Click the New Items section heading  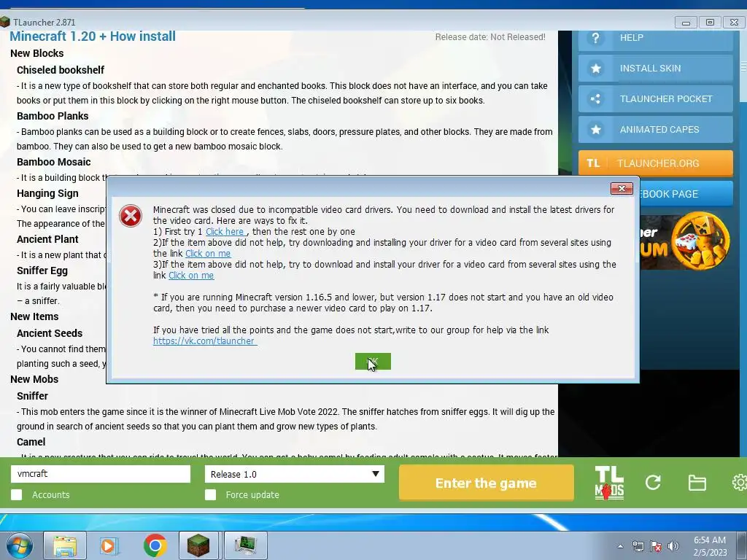coord(34,316)
